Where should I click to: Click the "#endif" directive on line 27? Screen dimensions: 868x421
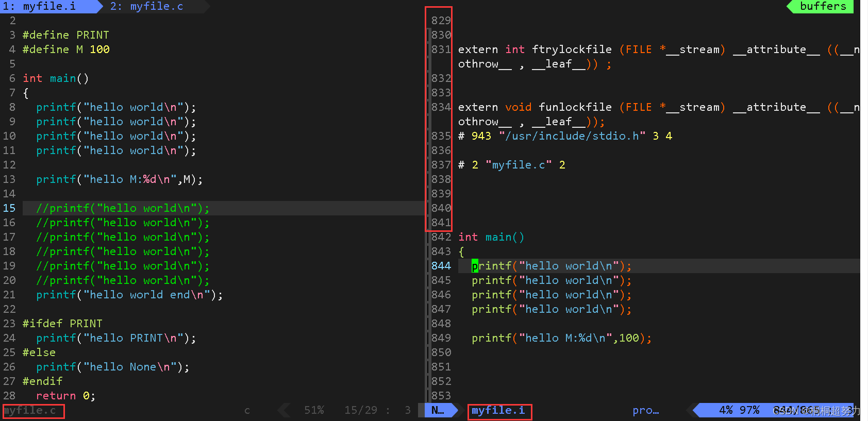tap(42, 381)
